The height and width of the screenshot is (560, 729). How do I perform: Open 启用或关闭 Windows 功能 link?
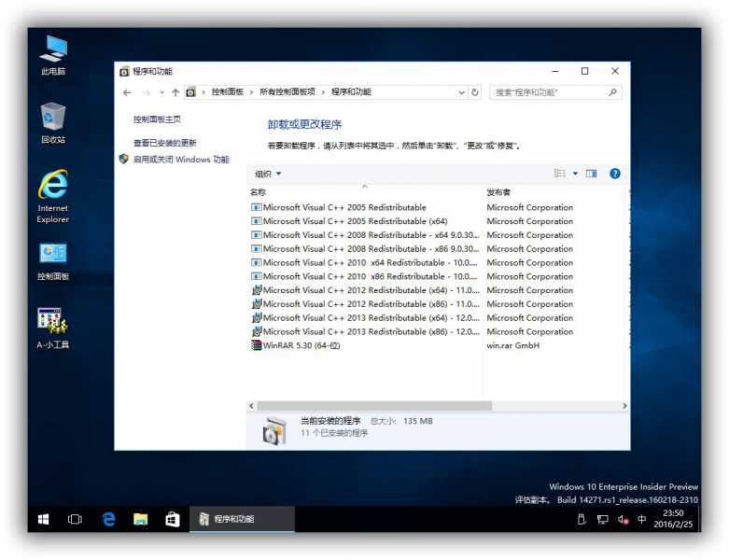click(x=181, y=160)
